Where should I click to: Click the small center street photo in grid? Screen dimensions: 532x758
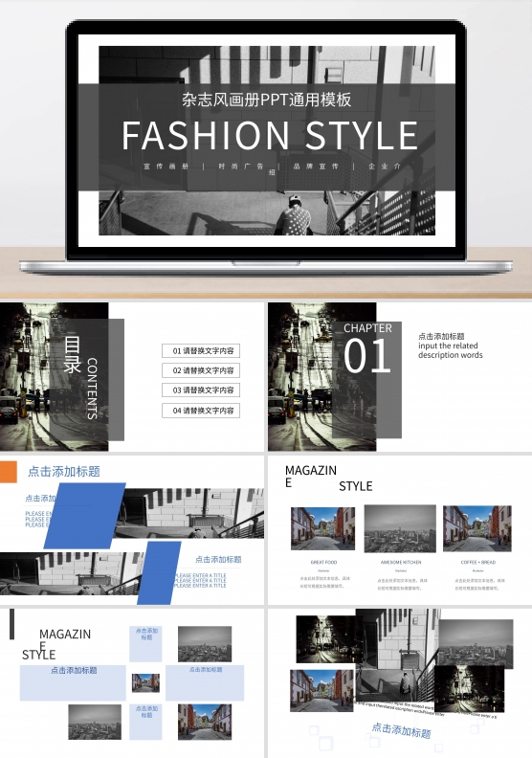146,682
